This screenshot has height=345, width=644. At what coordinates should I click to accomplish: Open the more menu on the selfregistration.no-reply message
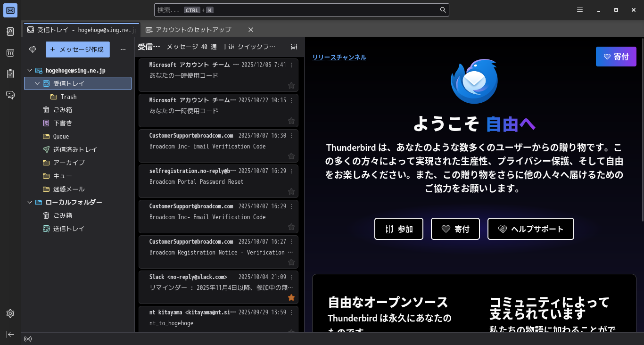pyautogui.click(x=291, y=171)
